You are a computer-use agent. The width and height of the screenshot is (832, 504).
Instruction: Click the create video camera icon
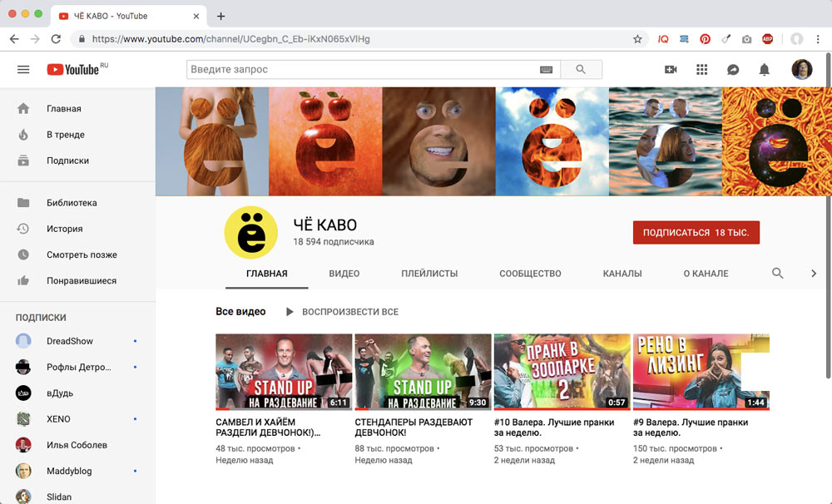click(671, 70)
